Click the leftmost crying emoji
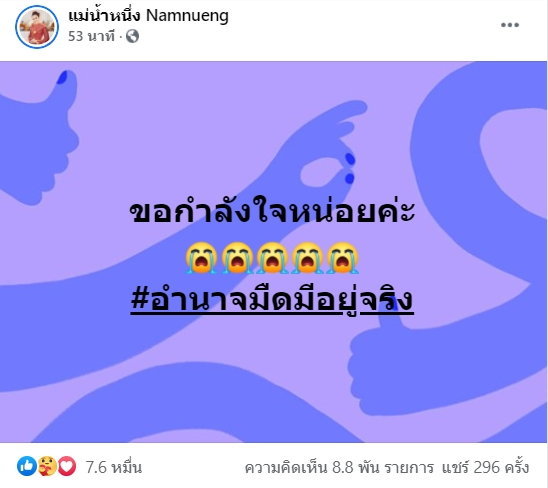The width and height of the screenshot is (548, 488). (x=201, y=258)
